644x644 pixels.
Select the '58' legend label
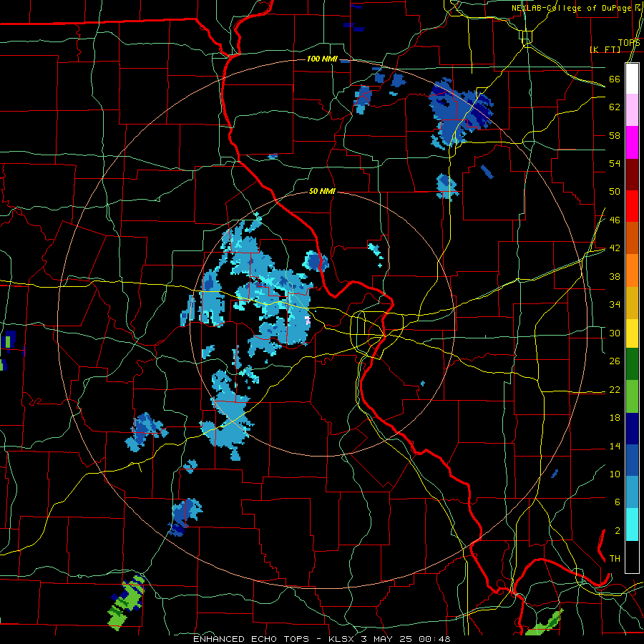tap(615, 135)
